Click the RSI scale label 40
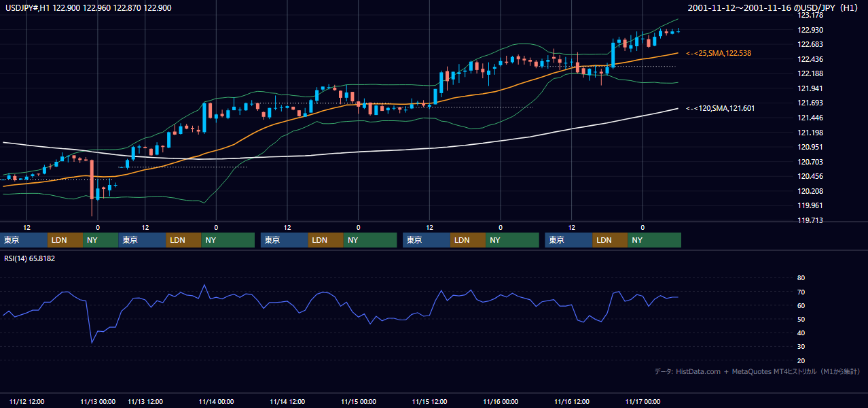 coord(801,333)
